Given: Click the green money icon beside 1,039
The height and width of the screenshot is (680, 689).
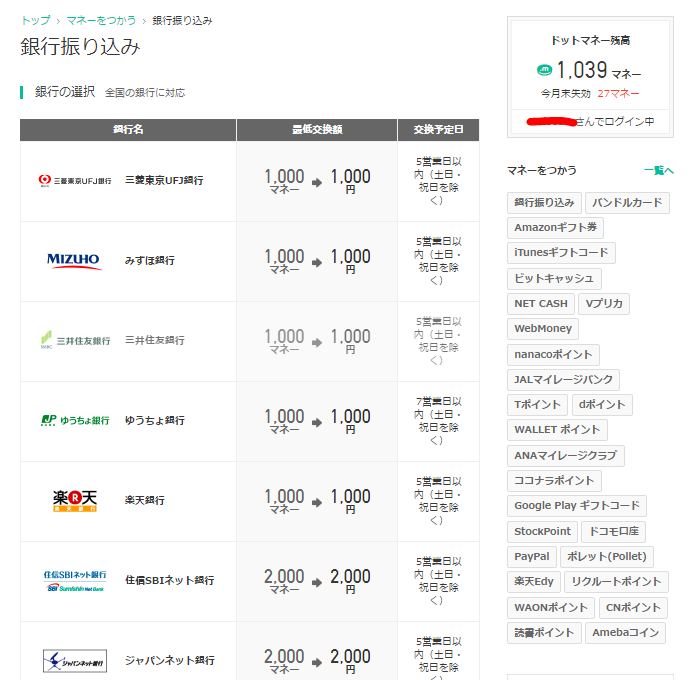Looking at the screenshot, I should 544,70.
